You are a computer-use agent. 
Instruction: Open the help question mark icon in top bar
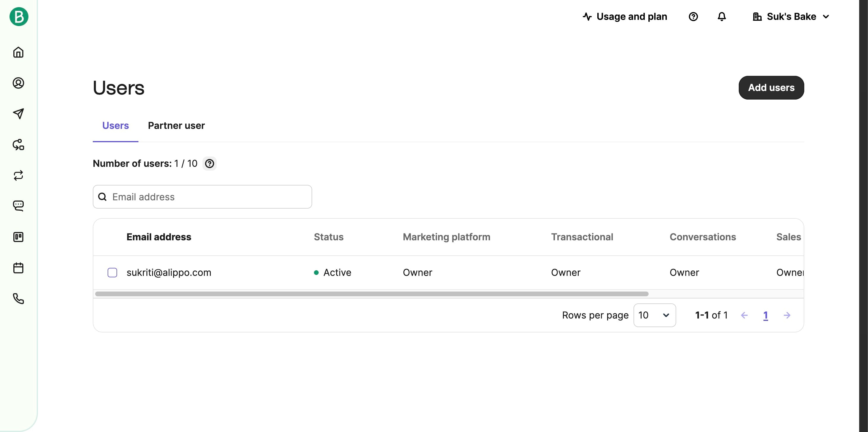[x=693, y=17]
